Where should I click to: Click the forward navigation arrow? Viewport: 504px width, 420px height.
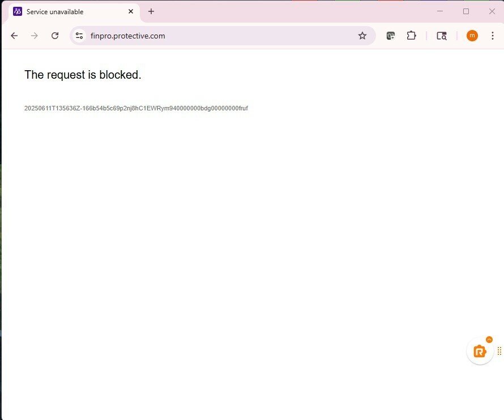point(35,36)
